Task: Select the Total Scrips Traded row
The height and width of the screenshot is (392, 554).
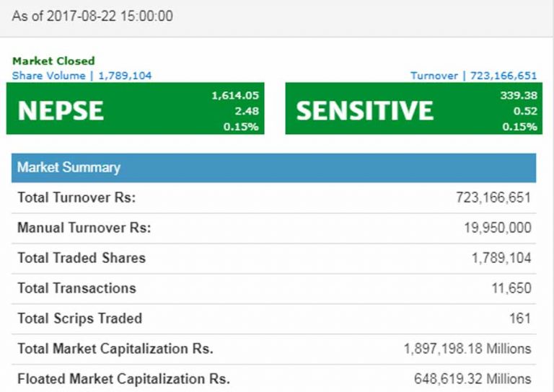Action: (x=274, y=318)
